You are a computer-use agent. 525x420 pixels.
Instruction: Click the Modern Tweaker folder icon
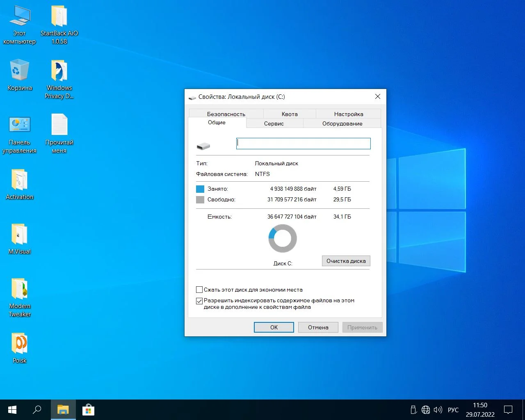click(19, 289)
